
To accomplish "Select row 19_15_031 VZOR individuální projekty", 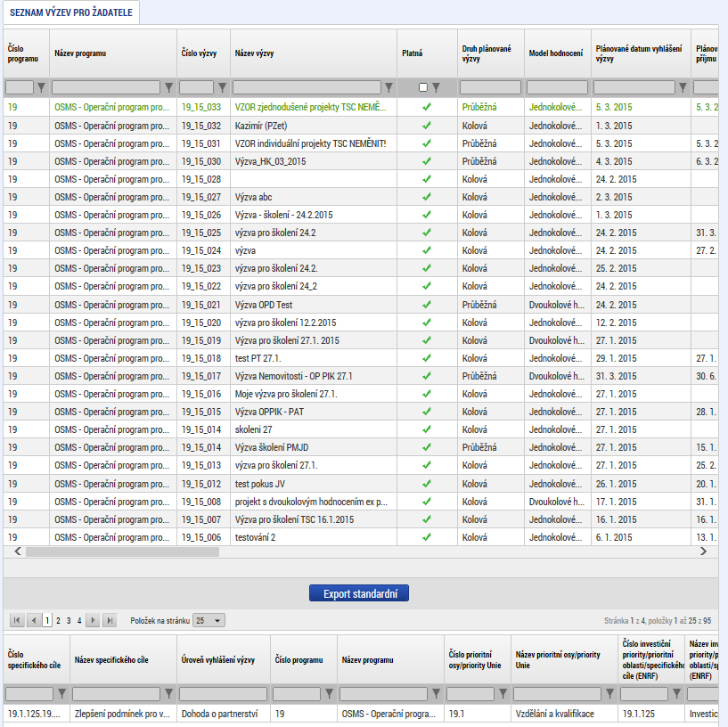I will 361,143.
